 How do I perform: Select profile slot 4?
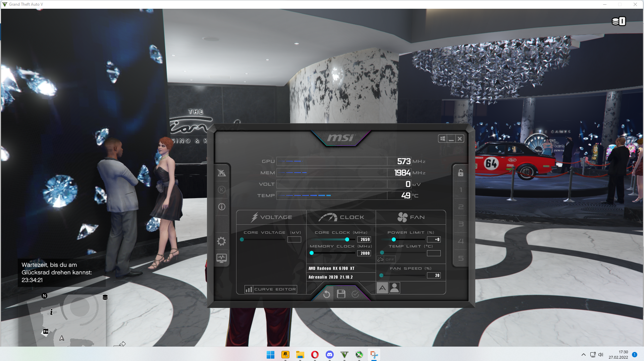[x=461, y=241]
